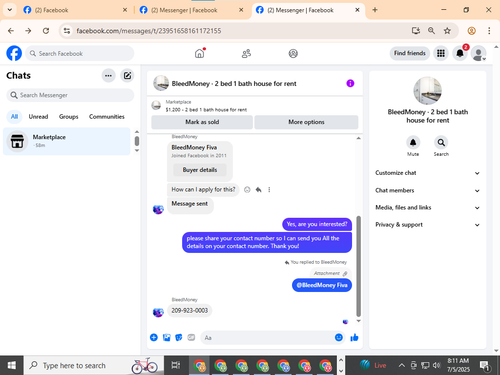Click the address bar URL
Screen dimensions: 500x375
point(149,31)
